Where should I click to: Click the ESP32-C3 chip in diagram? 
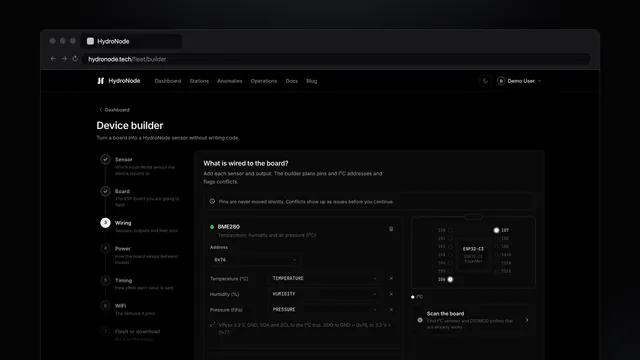(x=473, y=254)
